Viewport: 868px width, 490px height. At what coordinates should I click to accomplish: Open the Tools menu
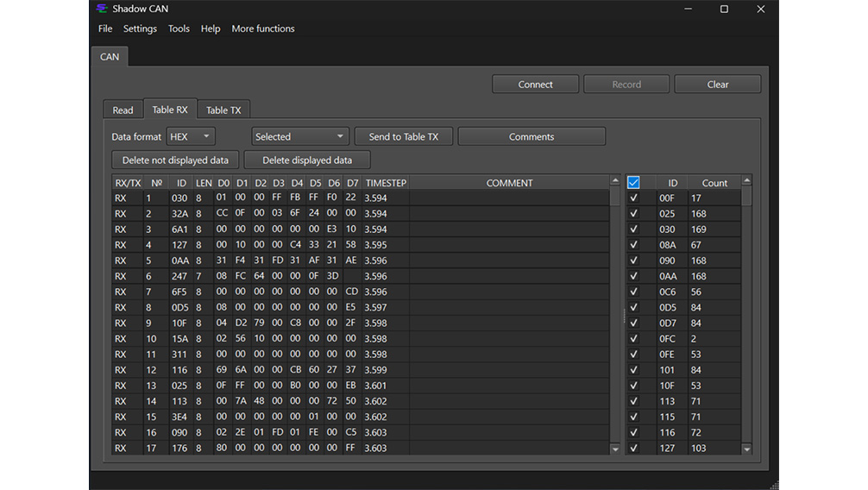(x=179, y=28)
